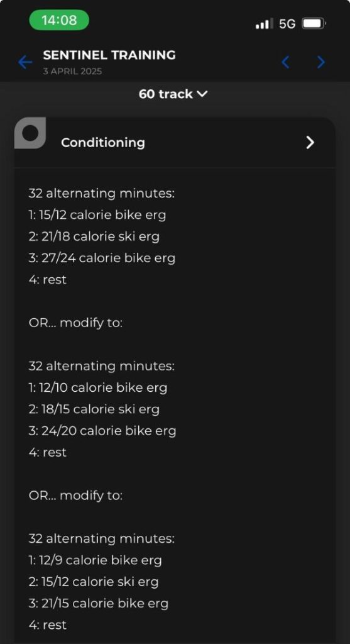This screenshot has width=350, height=644.
Task: Tap the 3 APRIL 2025 date label
Action: pos(72,72)
